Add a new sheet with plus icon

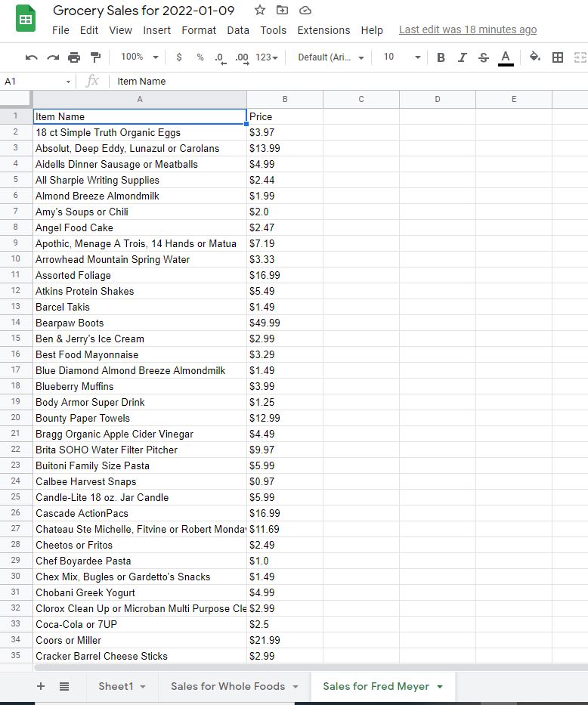(x=41, y=686)
